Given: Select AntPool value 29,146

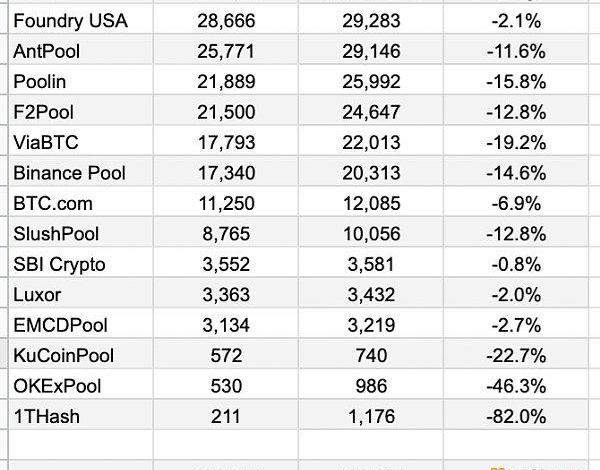Looking at the screenshot, I should [371, 51].
